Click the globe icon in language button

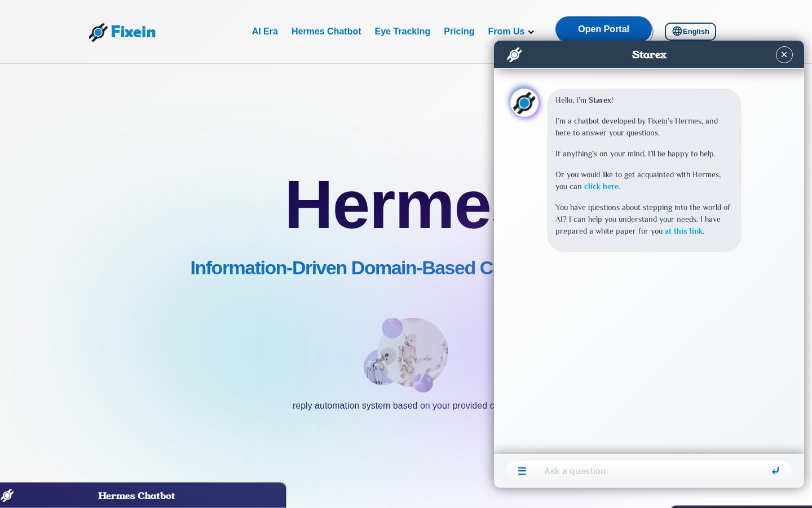677,32
